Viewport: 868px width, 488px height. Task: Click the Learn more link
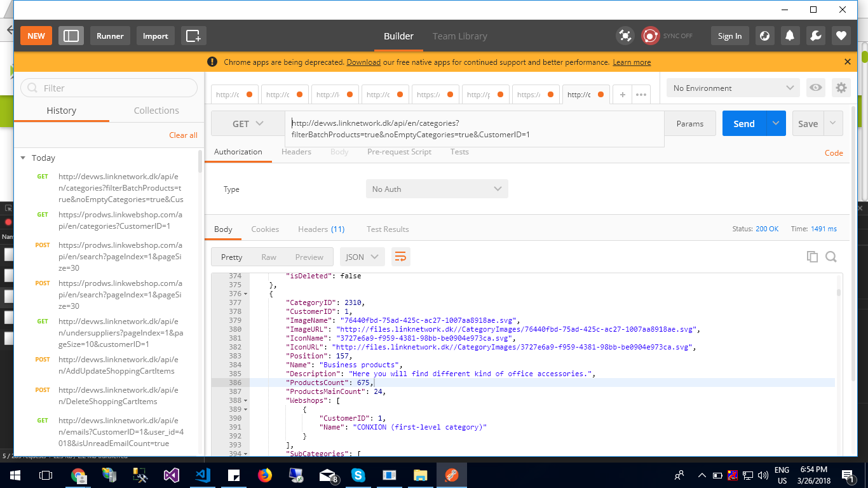pyautogui.click(x=632, y=62)
